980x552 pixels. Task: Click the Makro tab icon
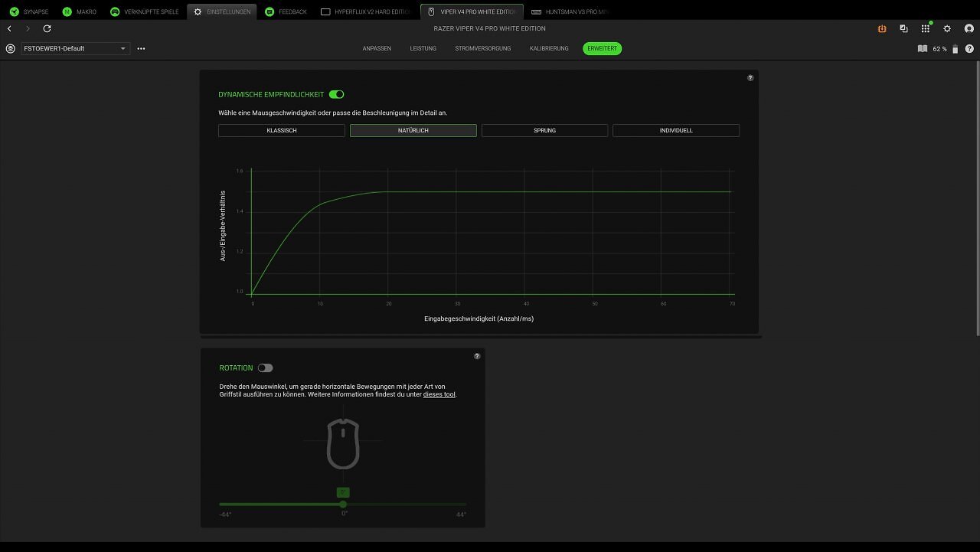tap(67, 11)
